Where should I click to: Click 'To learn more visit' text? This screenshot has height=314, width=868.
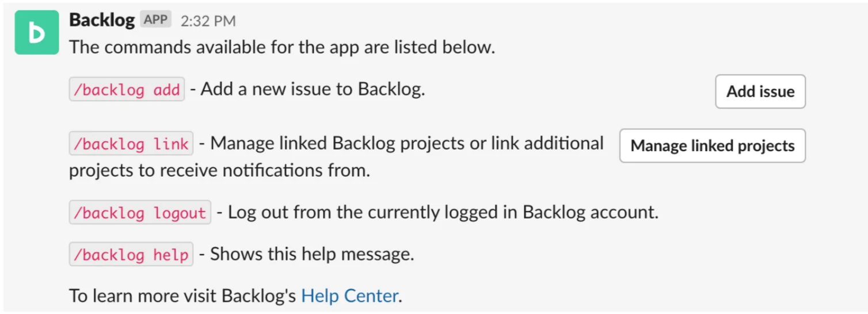pos(144,296)
